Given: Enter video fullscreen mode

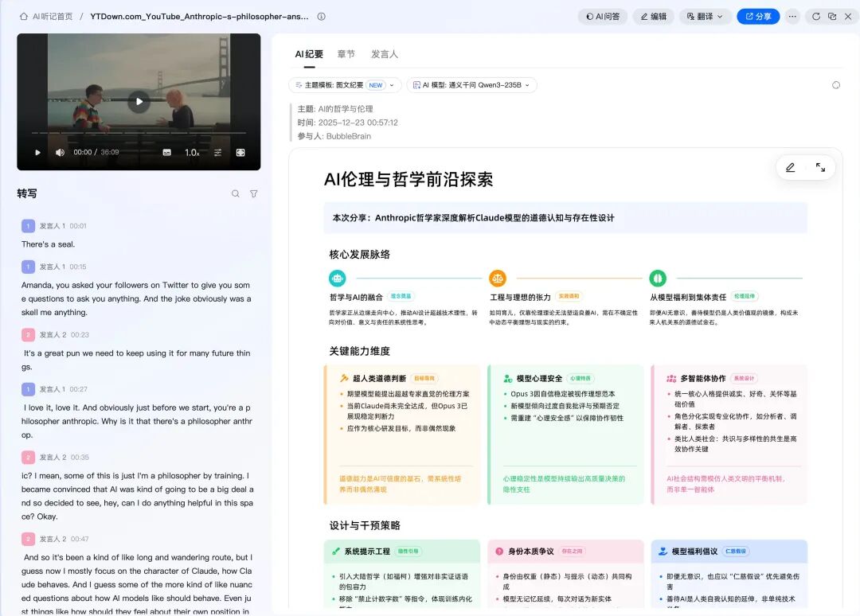Looking at the screenshot, I should [x=240, y=152].
